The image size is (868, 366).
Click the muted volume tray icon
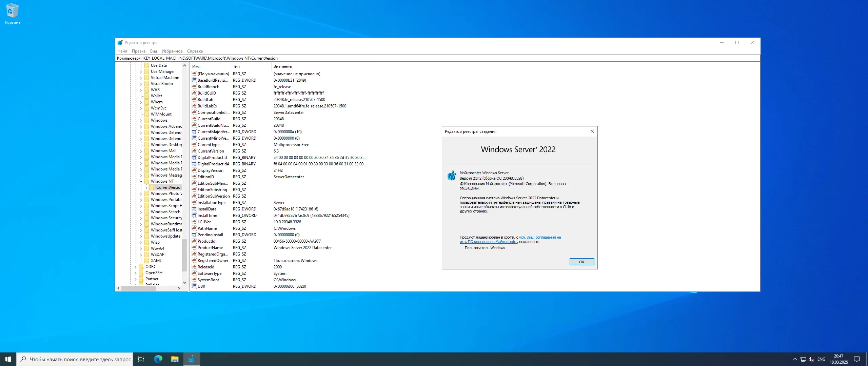[x=811, y=359]
